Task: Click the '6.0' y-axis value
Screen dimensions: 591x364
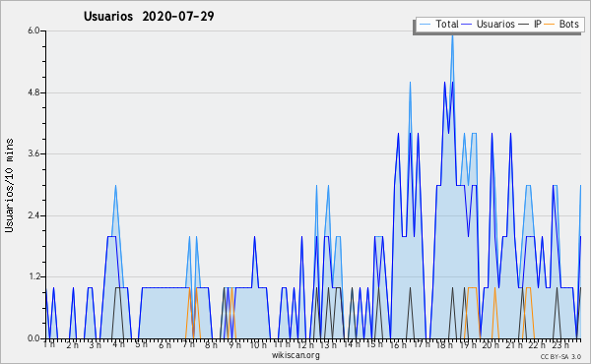Action: click(33, 30)
